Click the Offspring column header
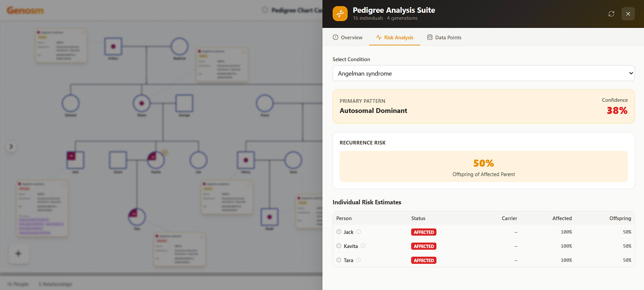644x290 pixels. pyautogui.click(x=620, y=218)
